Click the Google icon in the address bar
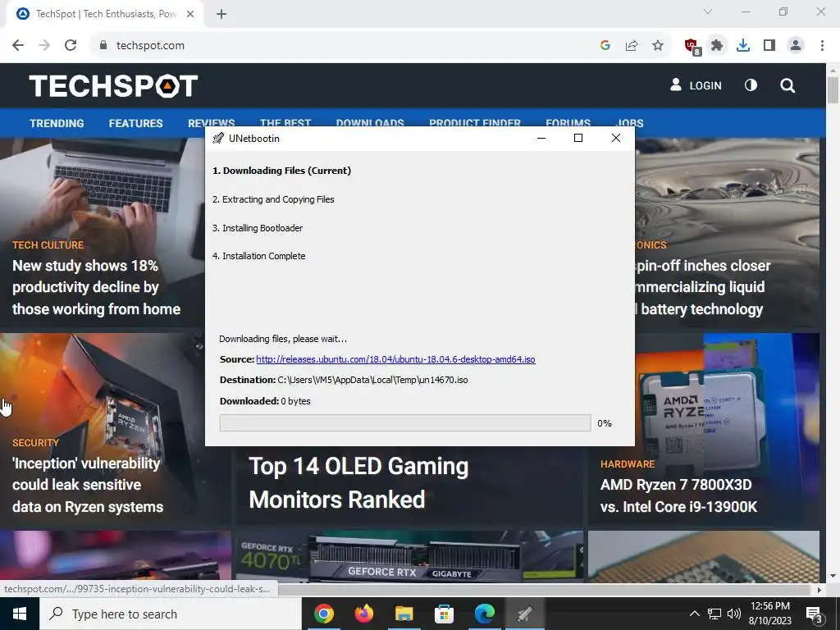 [605, 46]
